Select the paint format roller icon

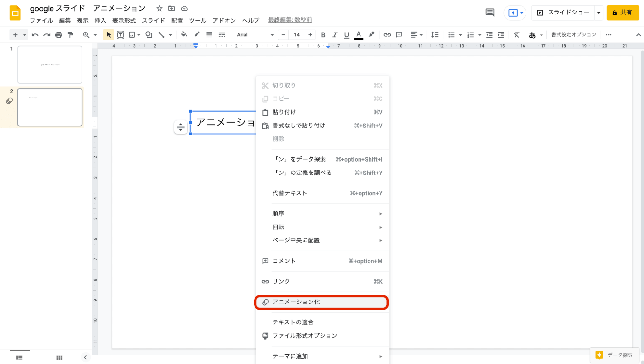click(x=70, y=35)
